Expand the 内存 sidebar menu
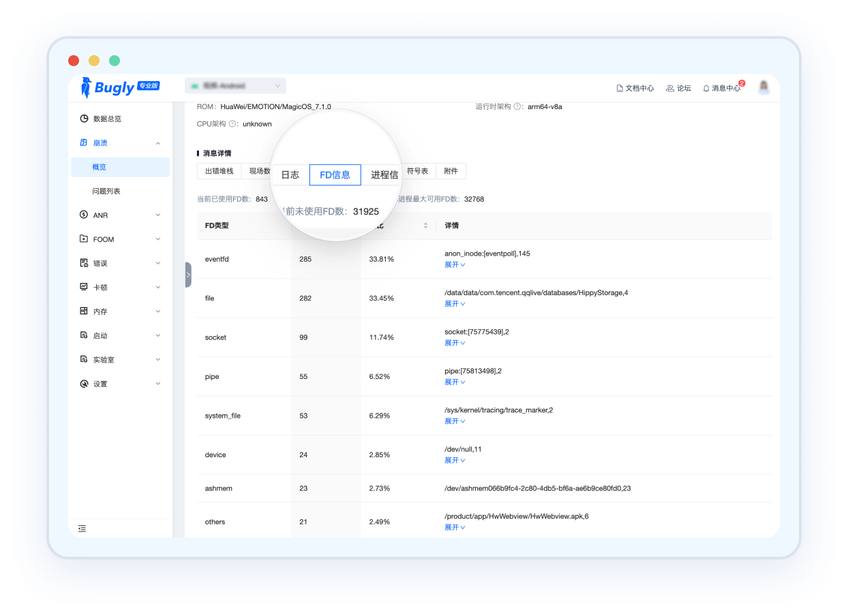The width and height of the screenshot is (848, 616). pyautogui.click(x=158, y=311)
